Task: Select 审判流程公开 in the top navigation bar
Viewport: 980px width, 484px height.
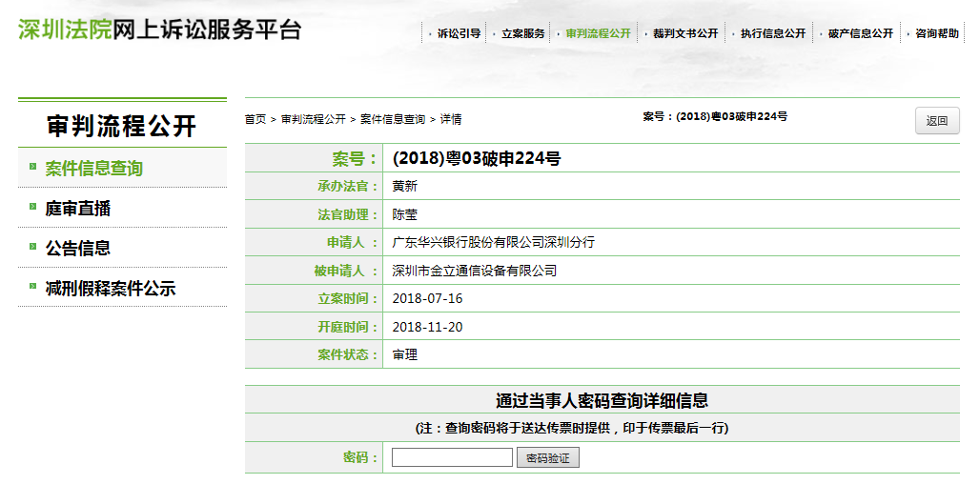Action: [598, 33]
